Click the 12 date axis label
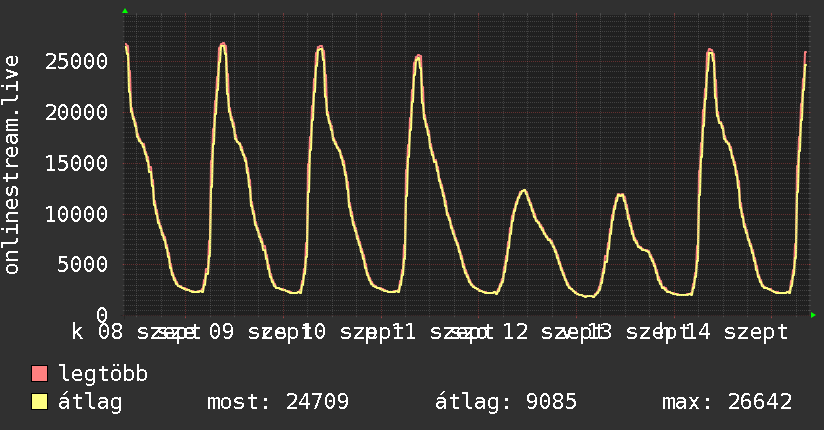The width and height of the screenshot is (824, 430). click(x=516, y=332)
